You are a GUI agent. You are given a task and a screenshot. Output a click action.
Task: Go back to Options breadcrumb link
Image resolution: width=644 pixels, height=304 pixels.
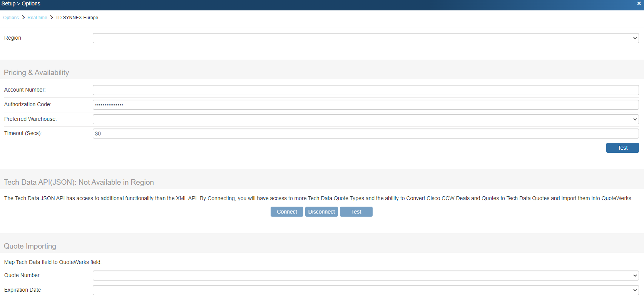pos(11,18)
